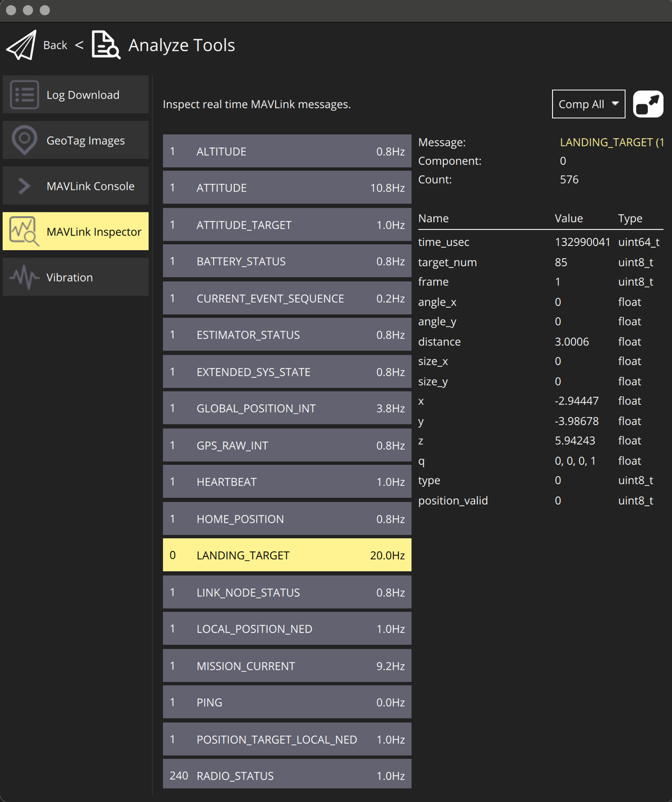Image resolution: width=672 pixels, height=802 pixels.
Task: Click the Type column header
Action: click(x=630, y=218)
